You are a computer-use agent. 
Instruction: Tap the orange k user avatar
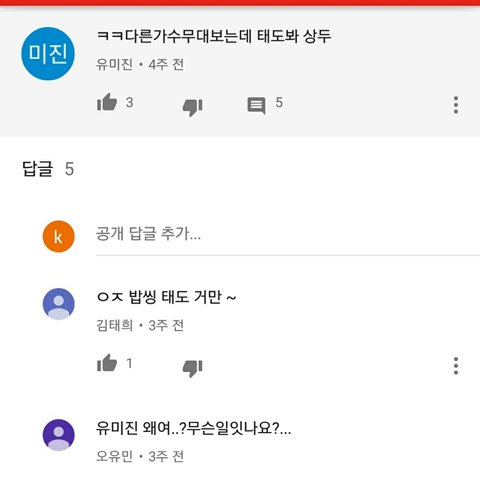click(x=58, y=236)
